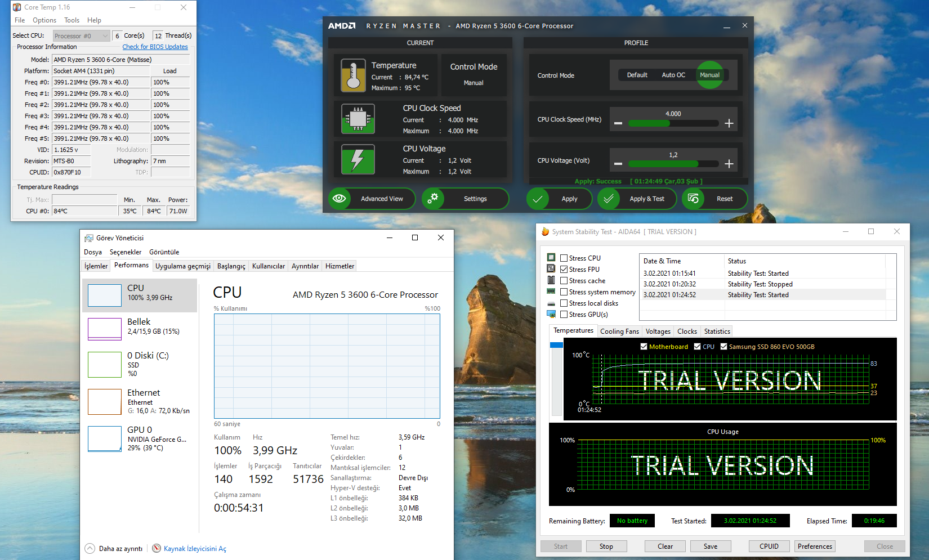
Task: Select Manual control mode profile
Action: click(x=709, y=75)
